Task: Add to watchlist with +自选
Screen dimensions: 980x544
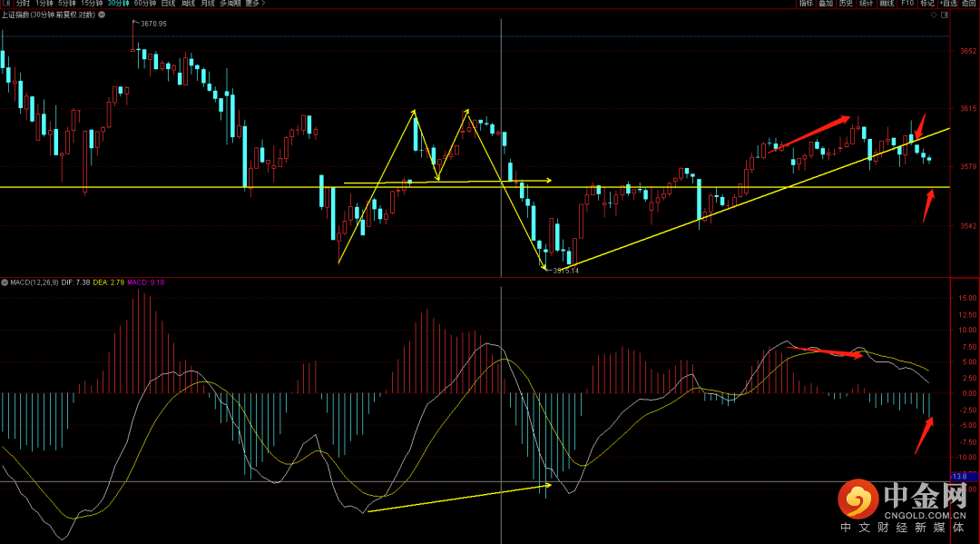Action: 948,4
